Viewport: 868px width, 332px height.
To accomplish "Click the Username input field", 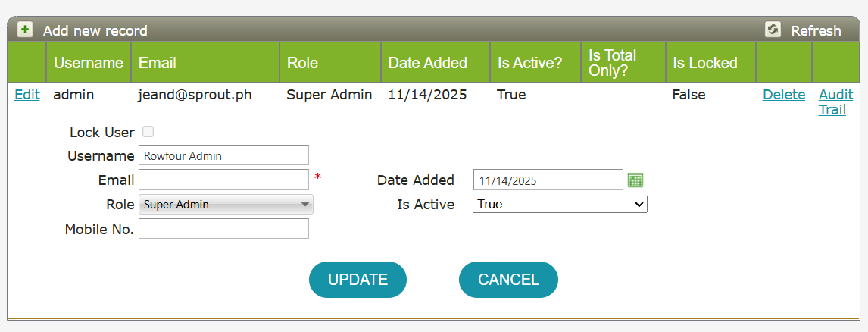I will [224, 155].
